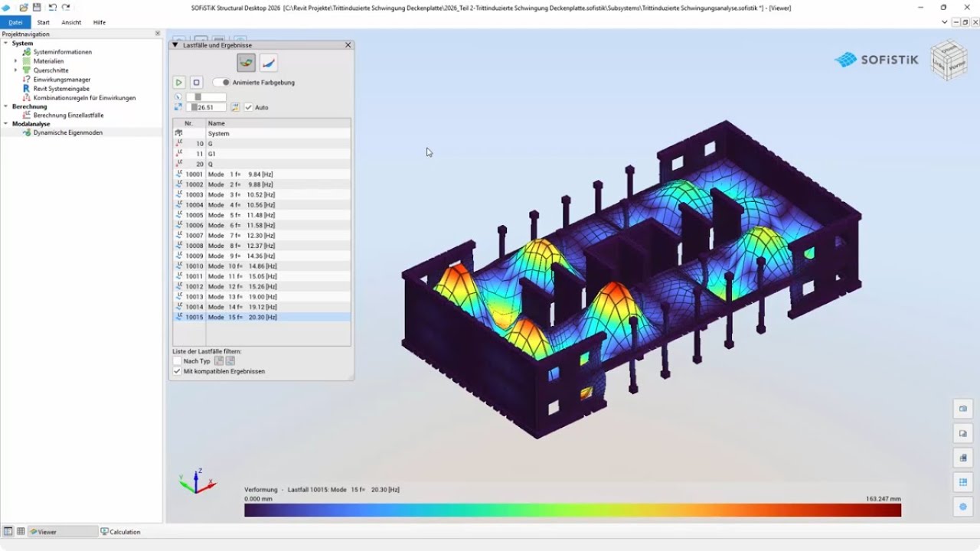This screenshot has width=980, height=551.
Task: Click the save disk icon
Action: (x=37, y=7)
